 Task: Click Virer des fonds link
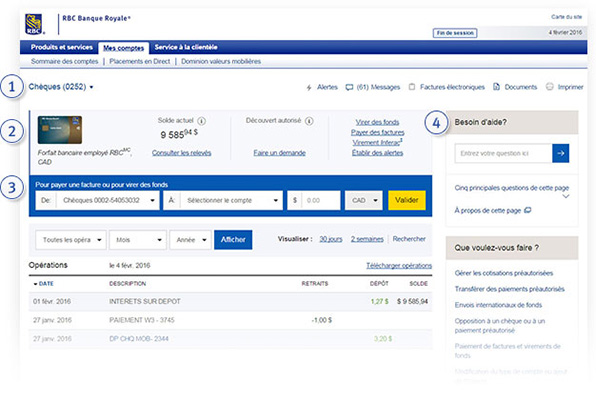coord(377,122)
